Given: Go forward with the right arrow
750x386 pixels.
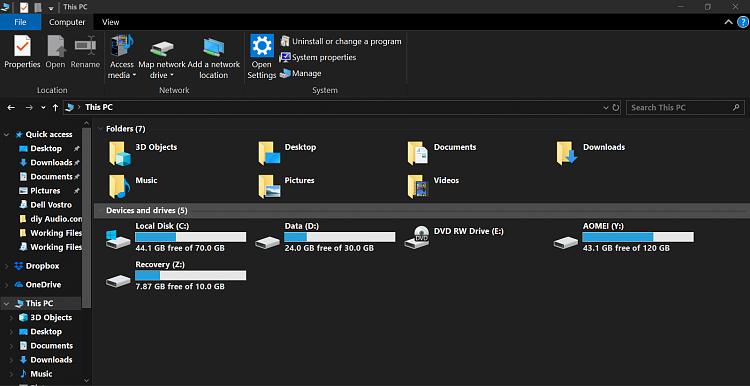Looking at the screenshot, I should point(29,108).
